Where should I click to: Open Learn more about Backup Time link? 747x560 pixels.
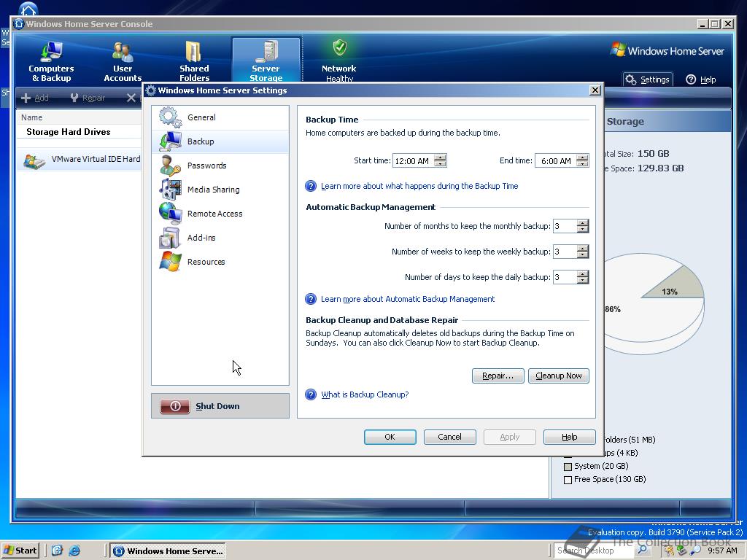pyautogui.click(x=419, y=186)
